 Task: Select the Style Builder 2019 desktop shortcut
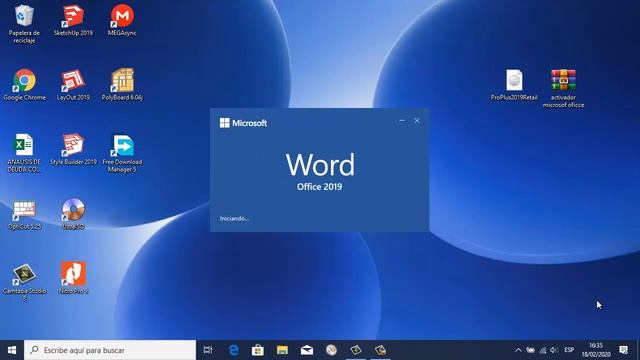(73, 149)
